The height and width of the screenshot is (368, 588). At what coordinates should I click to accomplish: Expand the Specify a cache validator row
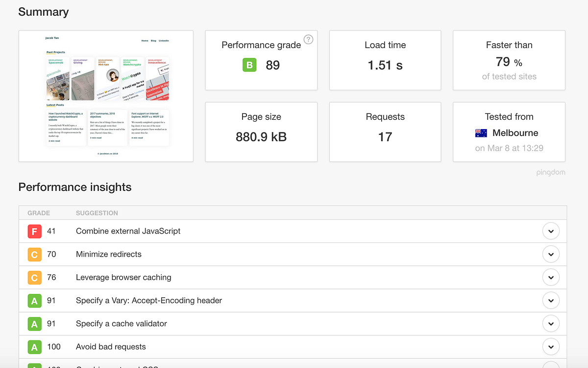tap(551, 323)
